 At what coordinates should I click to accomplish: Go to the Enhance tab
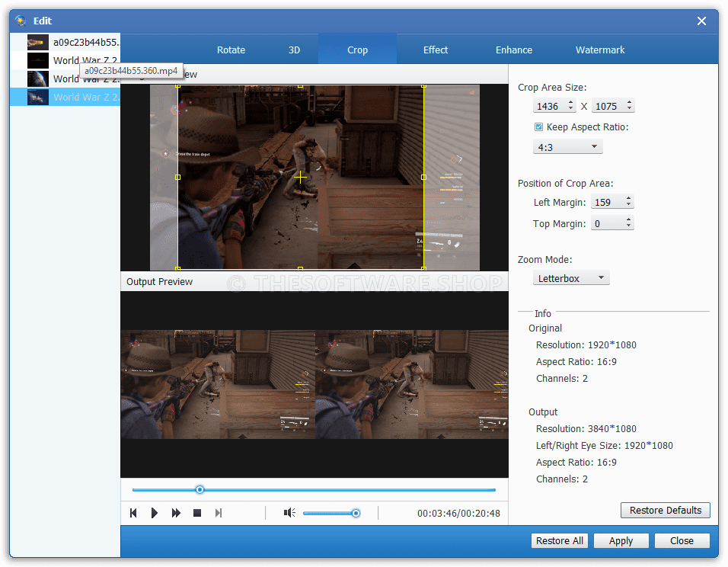tap(514, 50)
